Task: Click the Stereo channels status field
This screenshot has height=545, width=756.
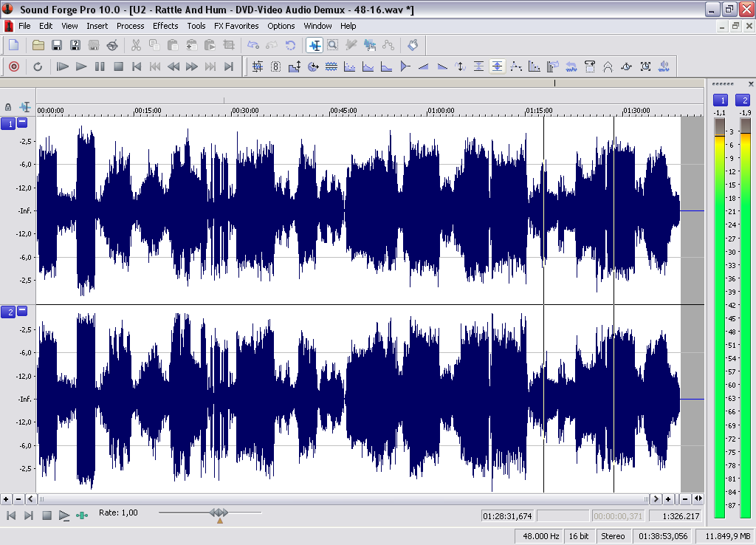Action: pos(613,536)
